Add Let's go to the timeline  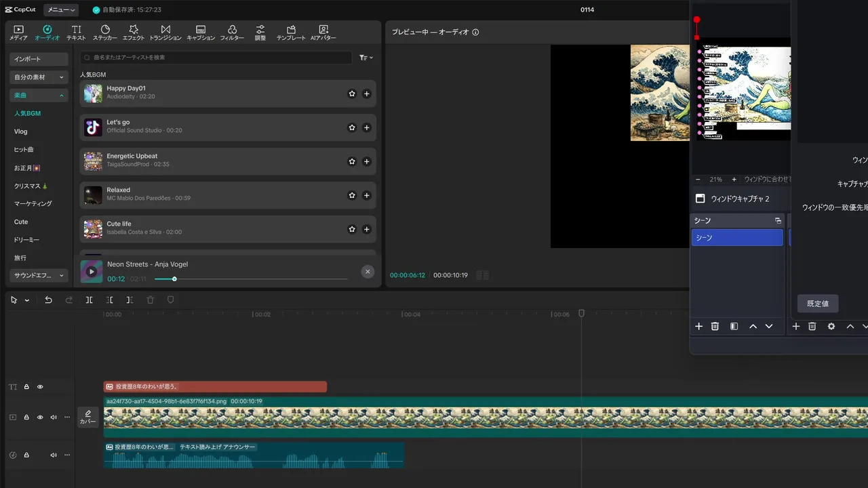pos(367,127)
